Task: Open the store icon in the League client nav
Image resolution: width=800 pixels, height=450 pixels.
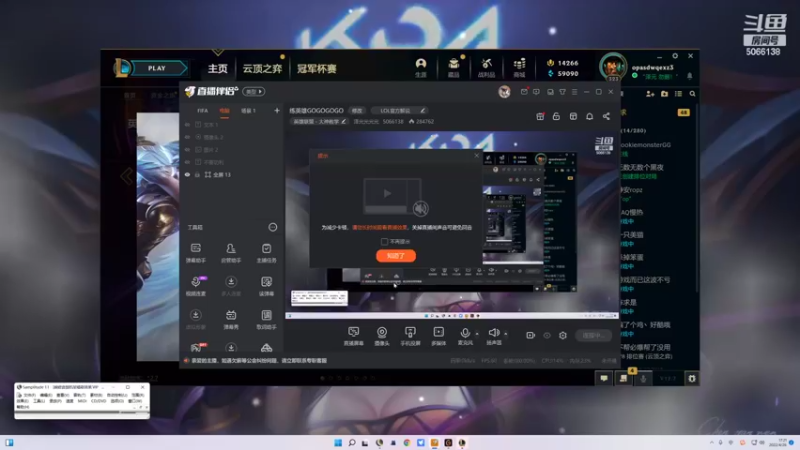Action: 519,67
